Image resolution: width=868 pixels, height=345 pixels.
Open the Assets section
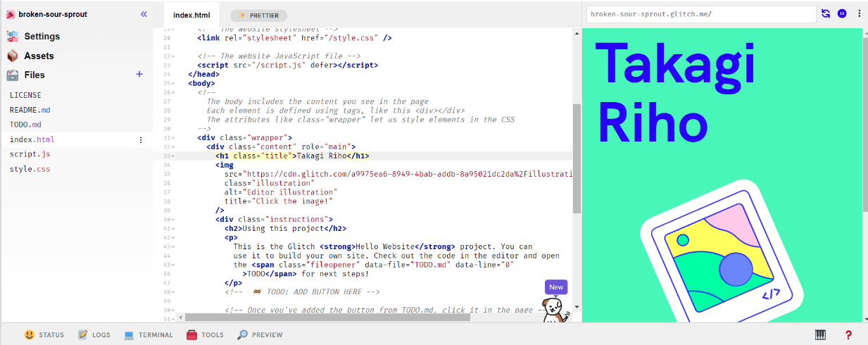[x=39, y=56]
